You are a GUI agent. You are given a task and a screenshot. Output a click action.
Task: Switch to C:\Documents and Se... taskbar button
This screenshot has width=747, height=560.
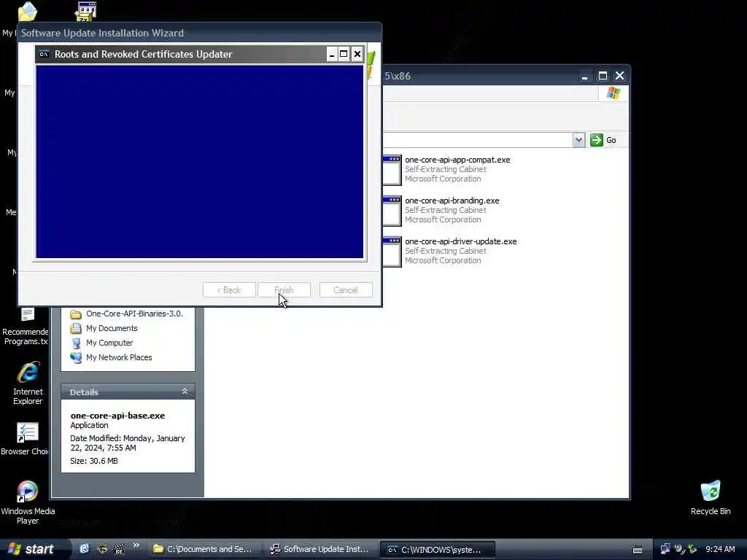(x=203, y=549)
